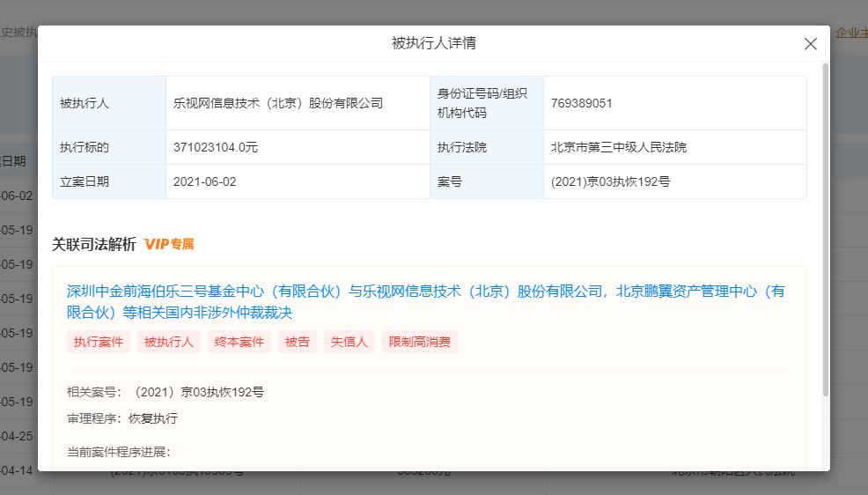Click the 被执行人 header cell in table
868x495 pixels.
pyautogui.click(x=109, y=104)
